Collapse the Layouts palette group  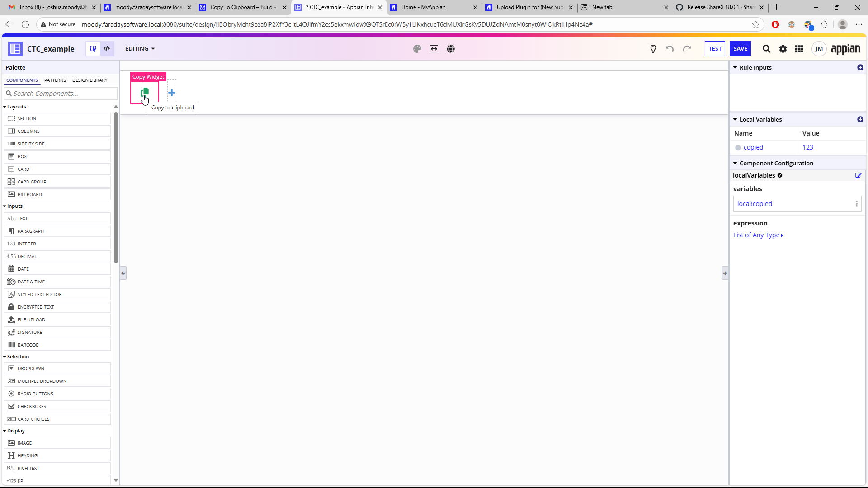point(14,107)
